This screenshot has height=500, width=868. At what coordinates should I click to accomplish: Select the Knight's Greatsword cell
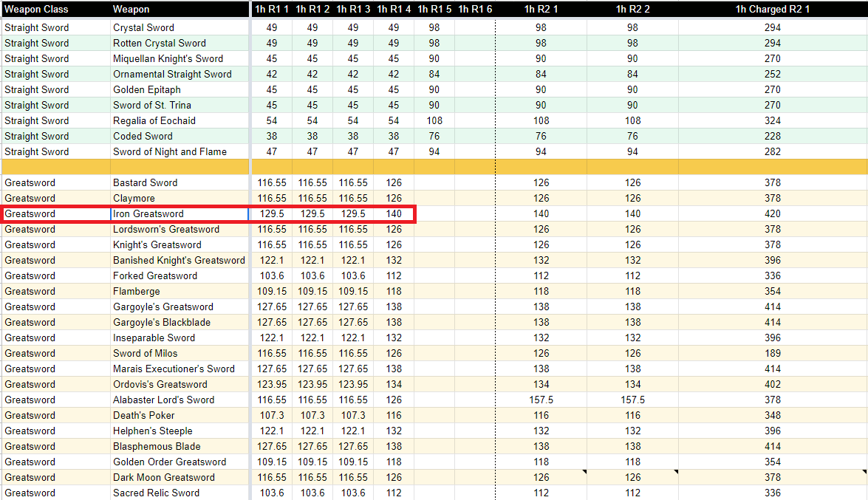tap(180, 244)
